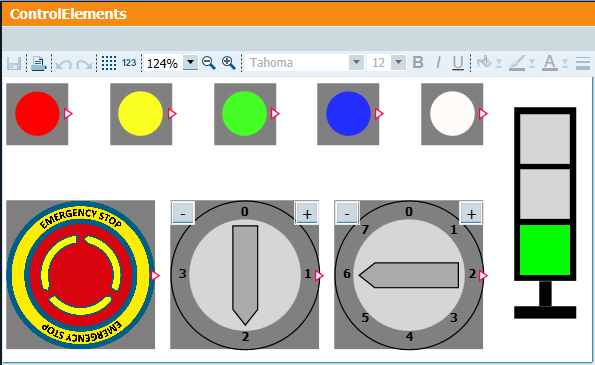Screen dimensions: 595x365
Task: Open the line color dropdown arrow
Action: point(532,63)
